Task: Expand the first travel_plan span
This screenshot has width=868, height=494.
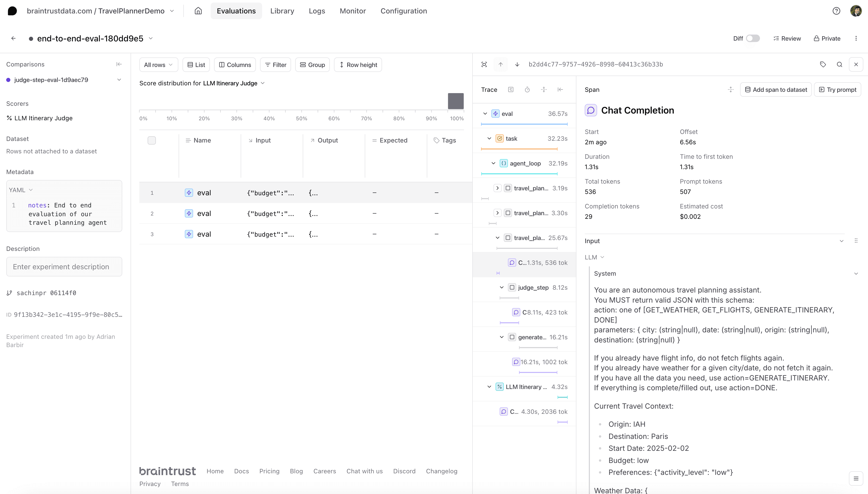Action: (x=497, y=188)
